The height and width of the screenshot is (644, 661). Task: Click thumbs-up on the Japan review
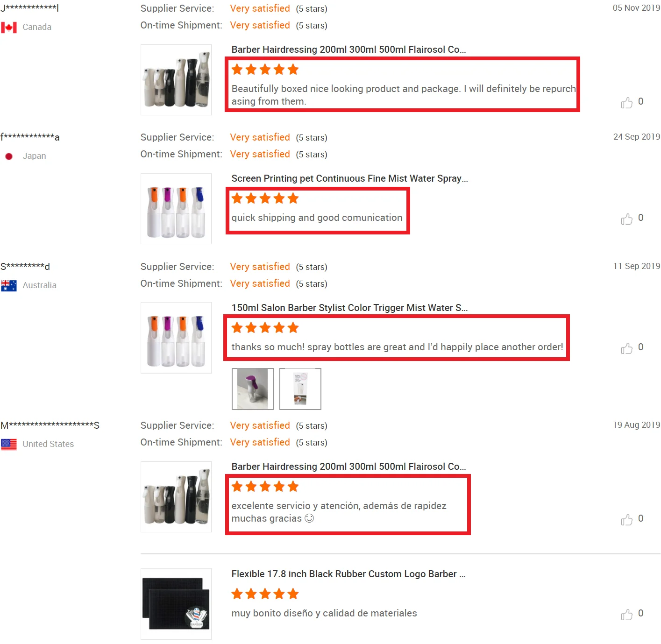(627, 219)
